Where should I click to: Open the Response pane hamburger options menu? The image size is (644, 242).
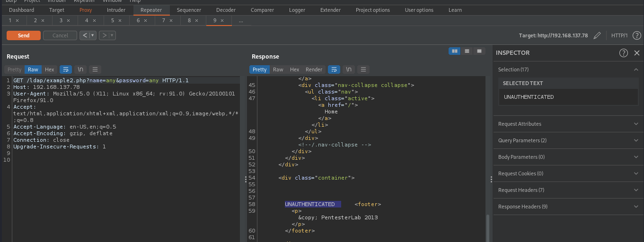click(363, 69)
